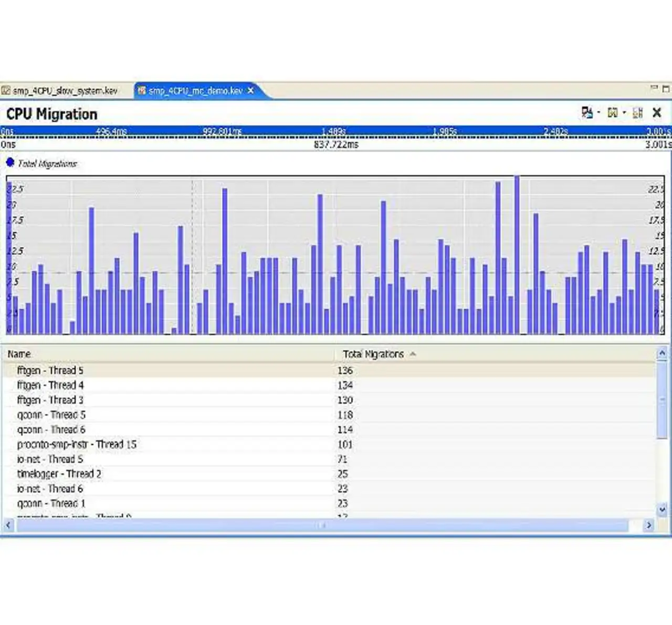
Task: Sort by the Total Migrations column header
Action: (373, 354)
